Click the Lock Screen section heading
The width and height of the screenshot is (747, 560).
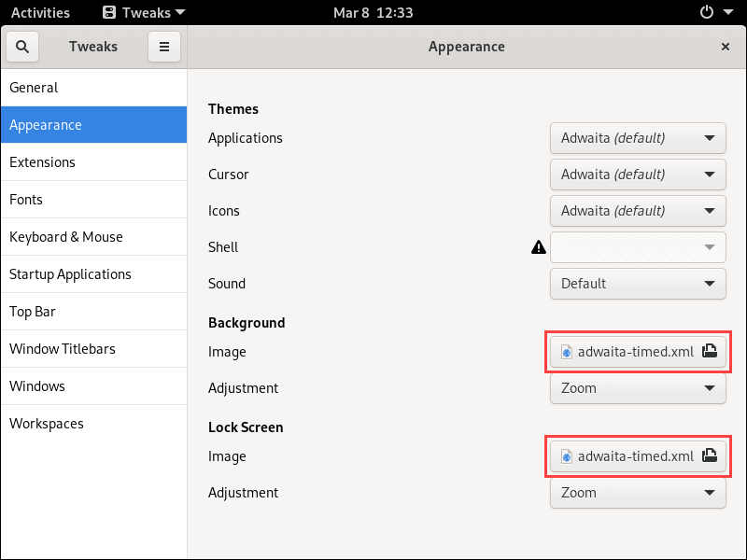pos(246,427)
